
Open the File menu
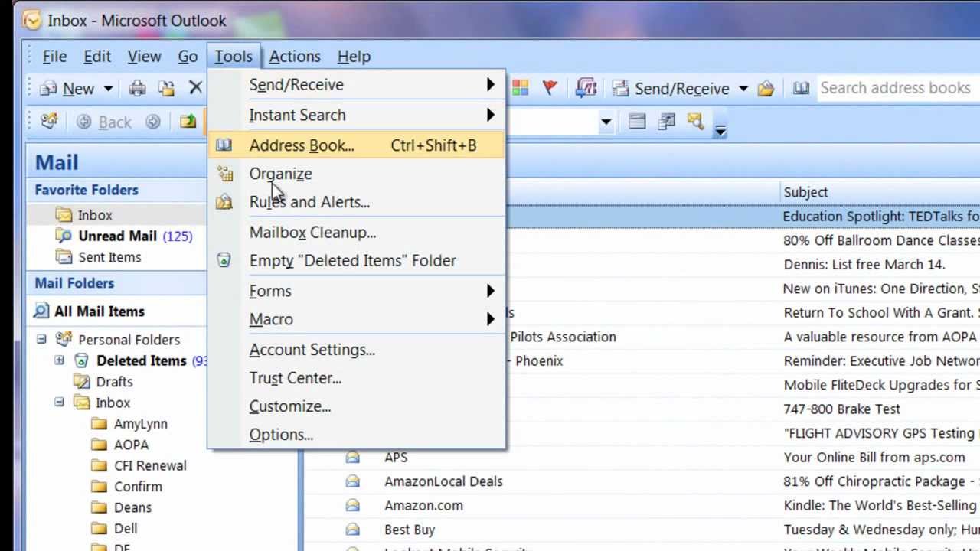pos(54,57)
